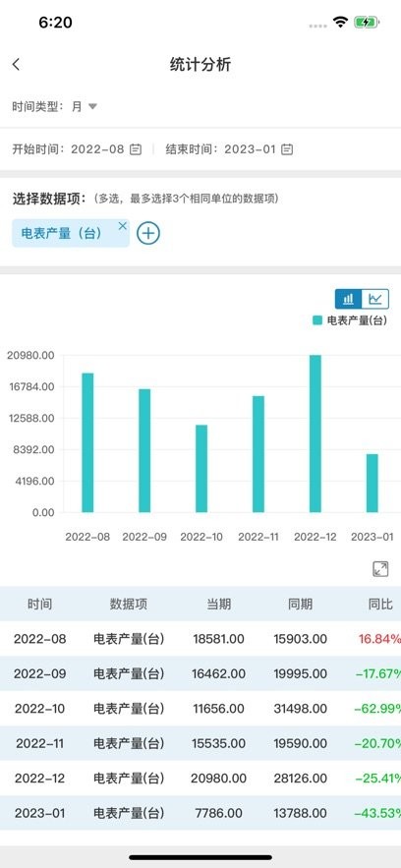Click the 同比 column header
Viewport: 401px width, 868px height.
380,604
